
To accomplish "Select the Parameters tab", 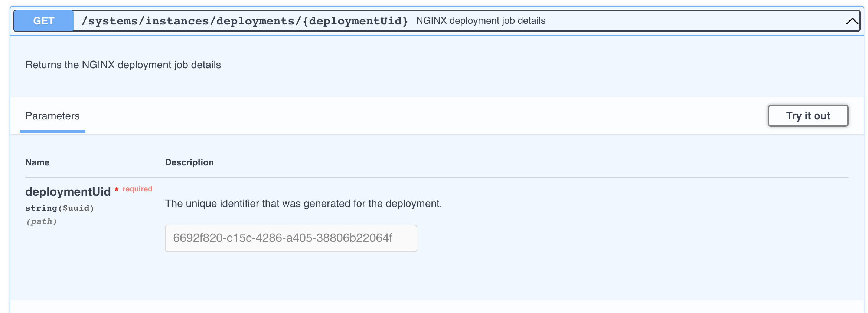I will point(52,116).
